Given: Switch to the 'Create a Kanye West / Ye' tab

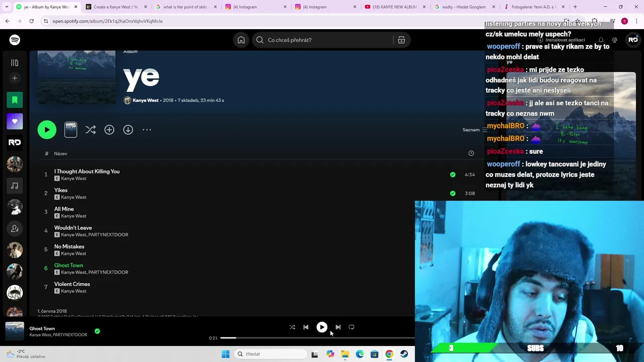Looking at the screenshot, I should (x=115, y=7).
